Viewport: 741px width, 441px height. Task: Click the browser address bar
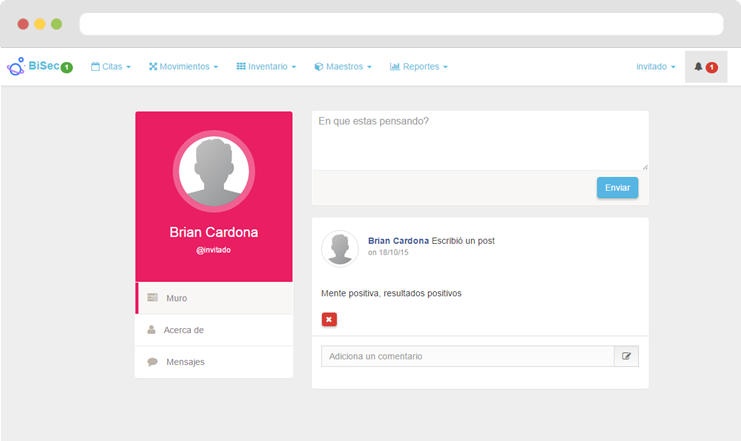point(401,24)
